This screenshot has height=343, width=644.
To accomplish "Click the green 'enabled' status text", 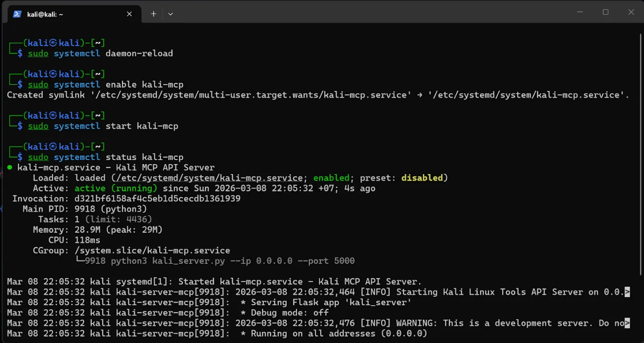I will tap(331, 178).
